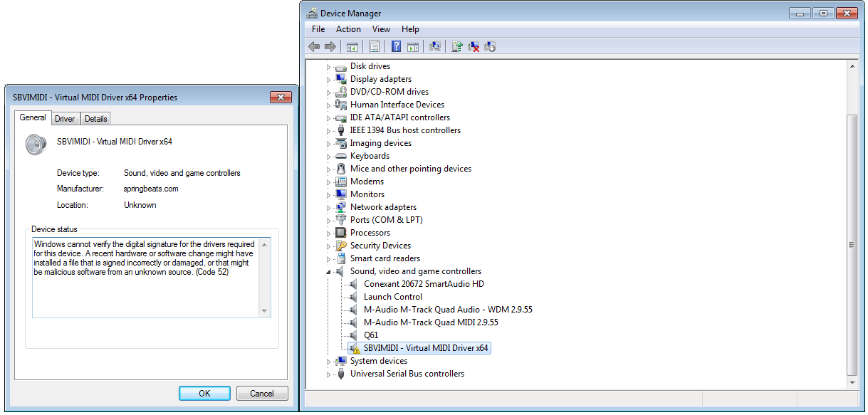This screenshot has width=868, height=415.
Task: Expand the IEEE 1394 Bus host controllers node
Action: tap(329, 131)
